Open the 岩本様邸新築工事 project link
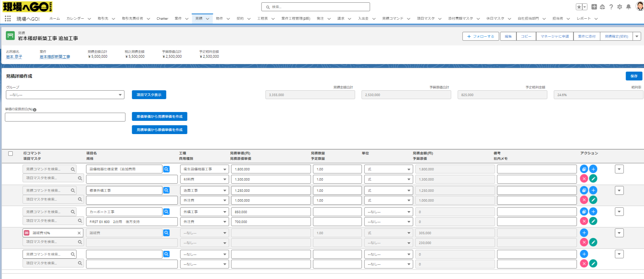 [55, 57]
